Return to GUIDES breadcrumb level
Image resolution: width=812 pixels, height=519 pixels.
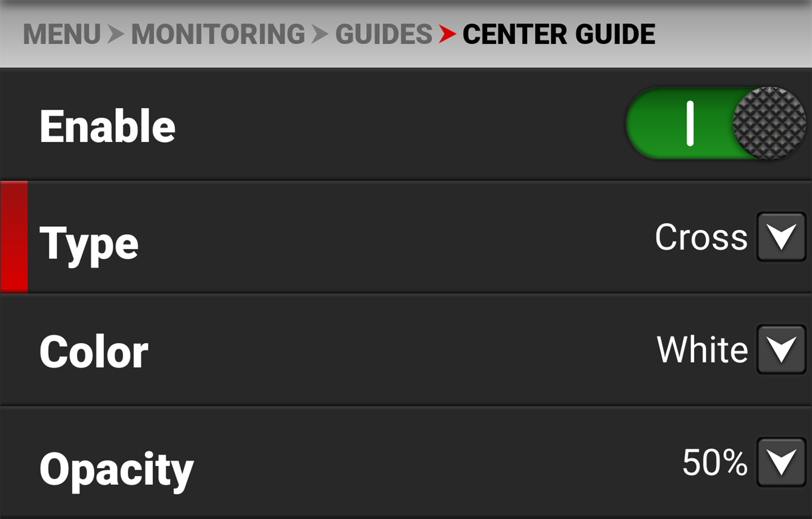coord(383,35)
